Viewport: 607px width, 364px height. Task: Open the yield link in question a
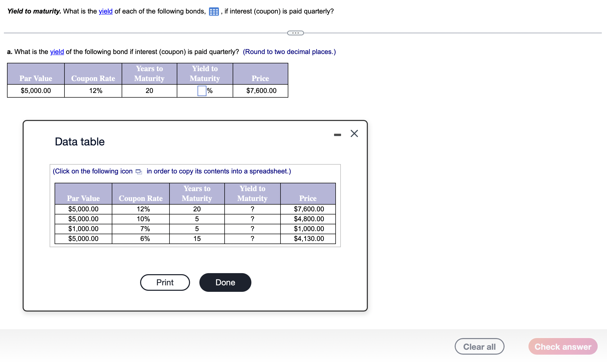(57, 52)
